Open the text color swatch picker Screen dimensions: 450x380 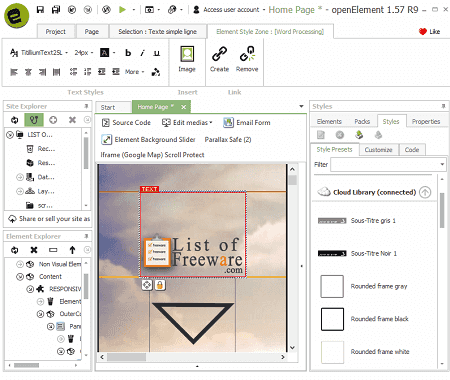tap(105, 53)
